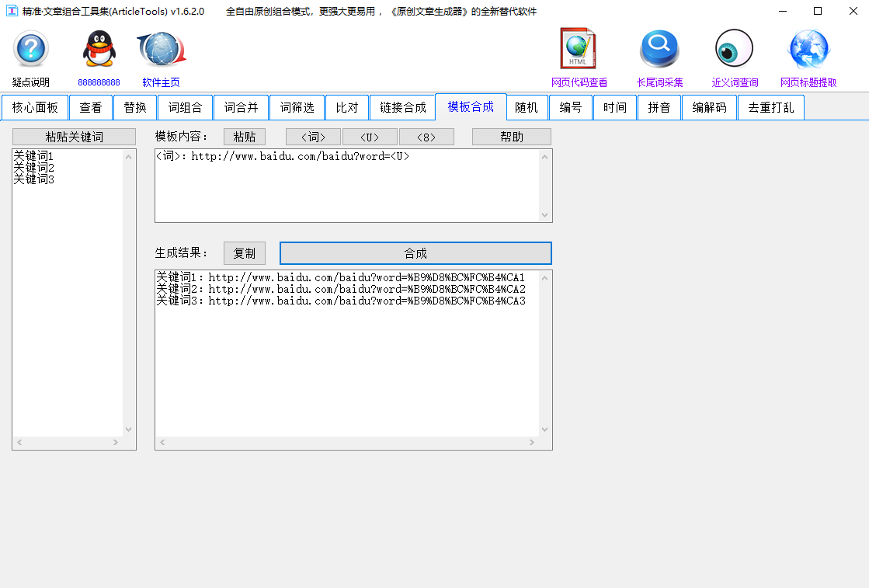Screen dimensions: 869x588
Task: Copy results with the 复制 button
Action: 244,252
